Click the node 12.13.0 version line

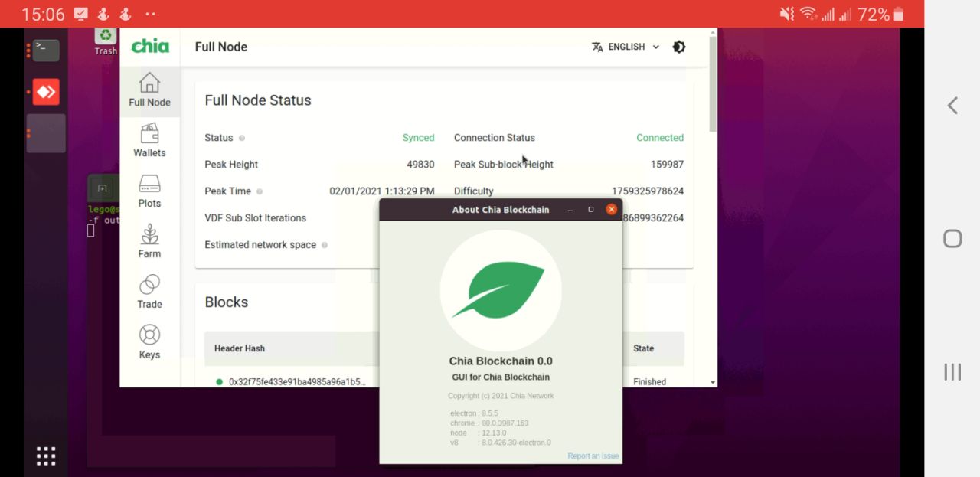click(x=478, y=433)
